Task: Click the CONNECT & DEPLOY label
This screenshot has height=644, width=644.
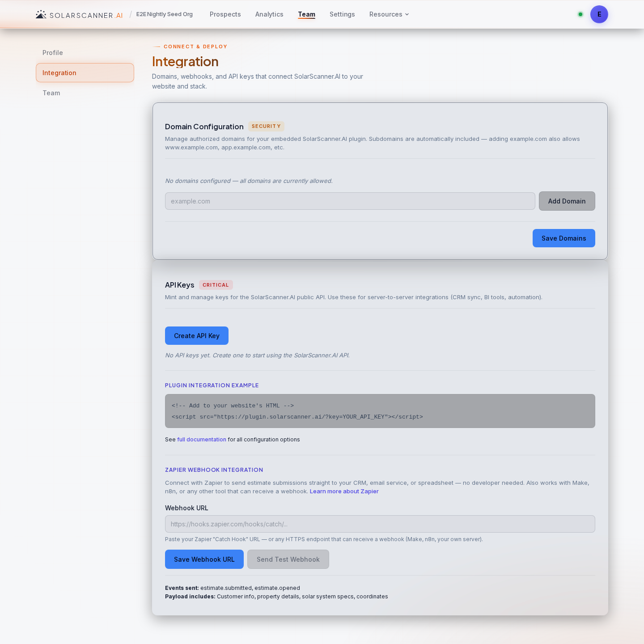Action: click(x=195, y=47)
